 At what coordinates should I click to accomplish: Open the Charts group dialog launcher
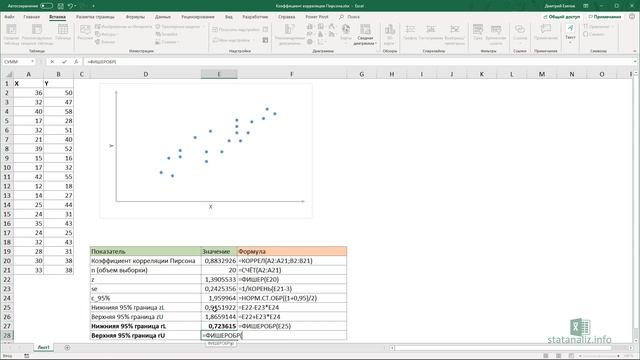pyautogui.click(x=377, y=51)
